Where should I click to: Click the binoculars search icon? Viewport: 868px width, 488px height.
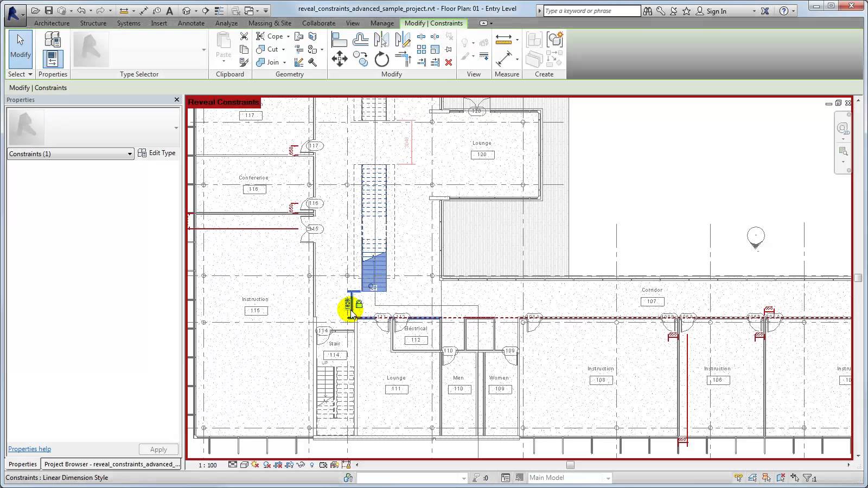(x=648, y=11)
